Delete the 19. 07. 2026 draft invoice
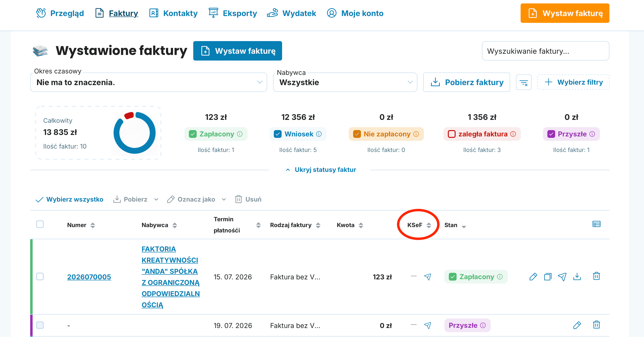The image size is (644, 337). (x=597, y=325)
